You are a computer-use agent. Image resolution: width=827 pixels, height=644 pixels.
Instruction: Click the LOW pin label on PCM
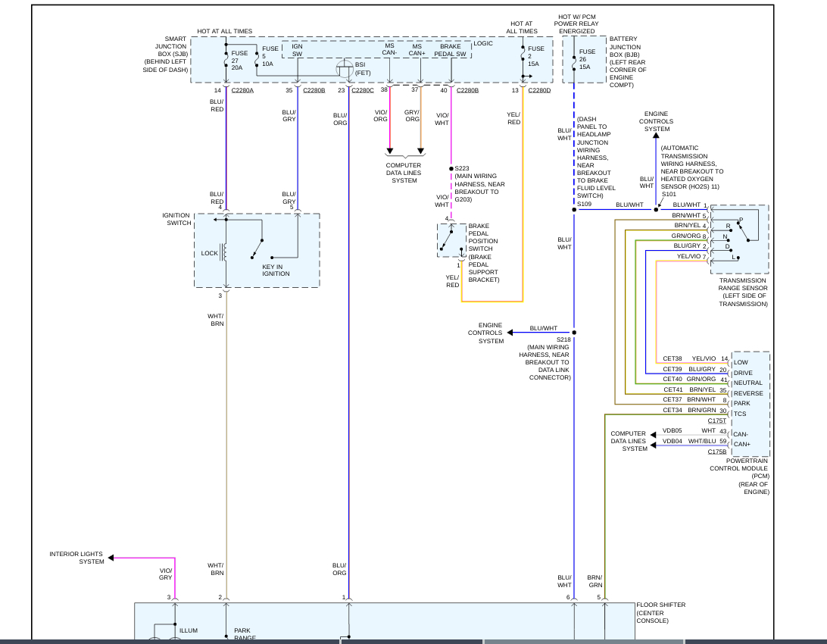(x=741, y=362)
